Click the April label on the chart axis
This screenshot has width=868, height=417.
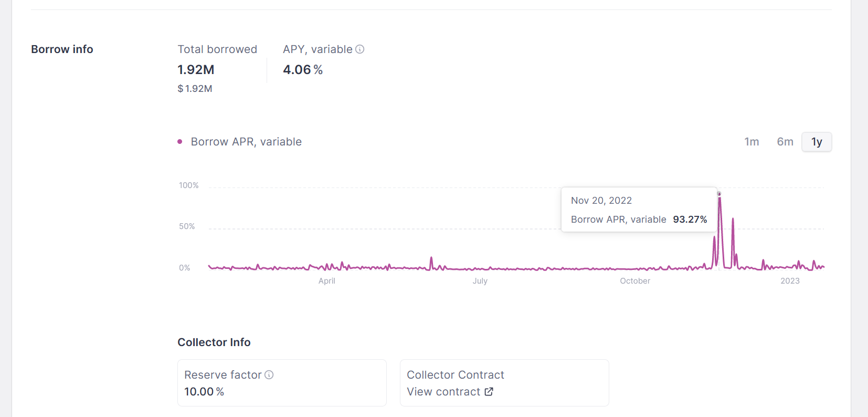(x=326, y=281)
